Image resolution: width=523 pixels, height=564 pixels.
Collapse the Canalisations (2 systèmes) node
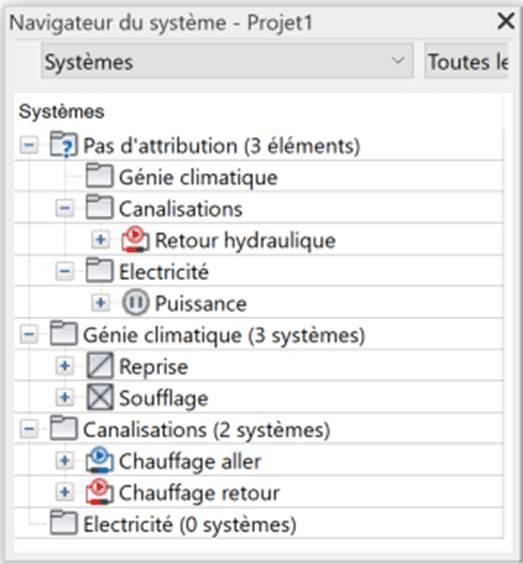pos(29,429)
